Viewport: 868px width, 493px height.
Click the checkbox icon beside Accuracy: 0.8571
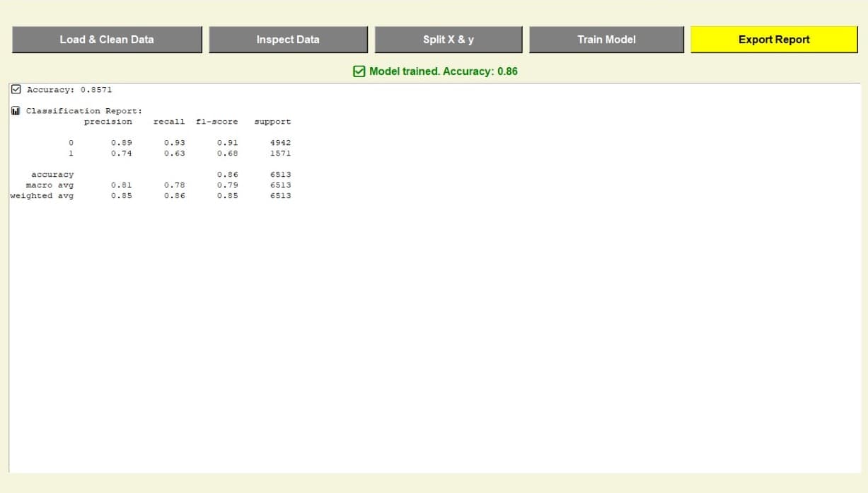point(16,89)
